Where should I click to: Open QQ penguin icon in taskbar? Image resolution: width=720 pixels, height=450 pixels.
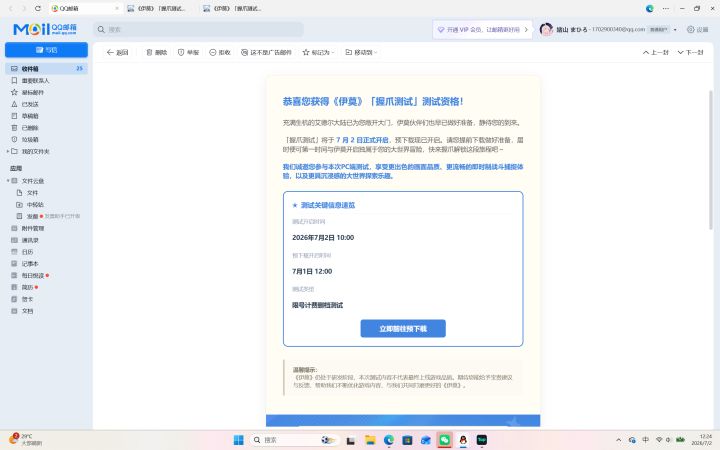pos(463,440)
